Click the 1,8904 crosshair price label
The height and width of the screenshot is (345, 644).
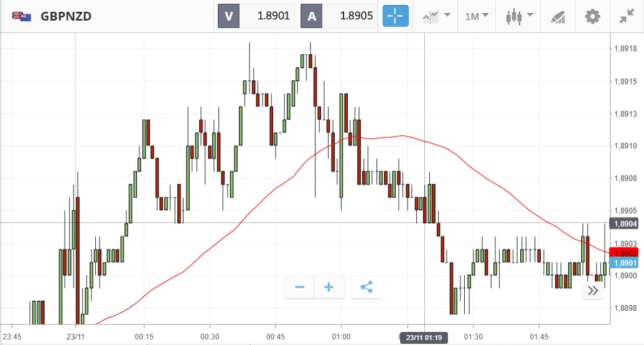pyautogui.click(x=624, y=224)
